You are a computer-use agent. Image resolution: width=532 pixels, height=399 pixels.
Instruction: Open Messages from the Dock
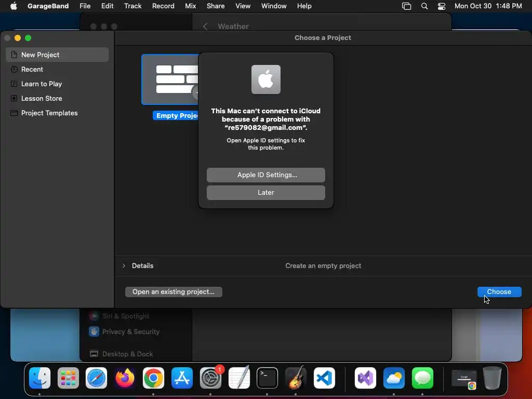(422, 378)
